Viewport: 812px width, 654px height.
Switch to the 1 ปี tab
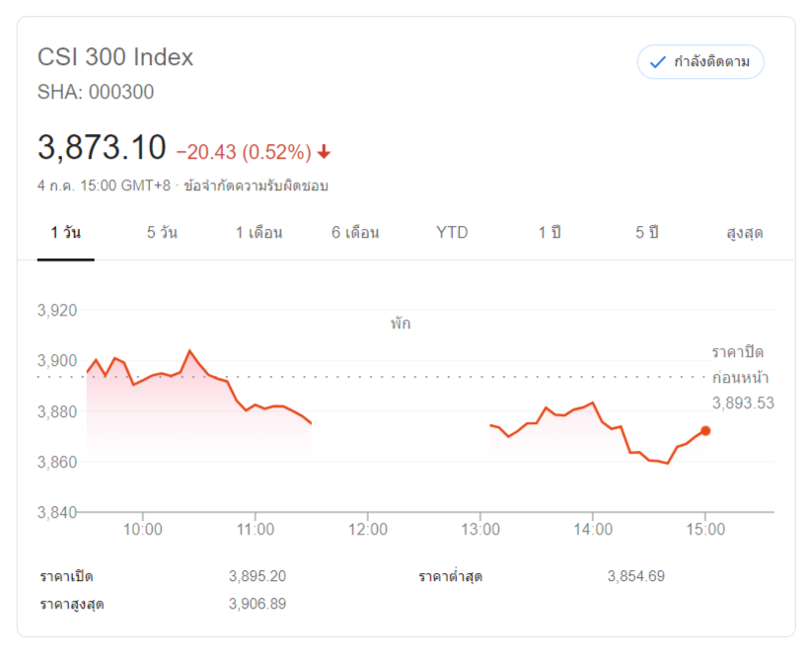click(550, 233)
